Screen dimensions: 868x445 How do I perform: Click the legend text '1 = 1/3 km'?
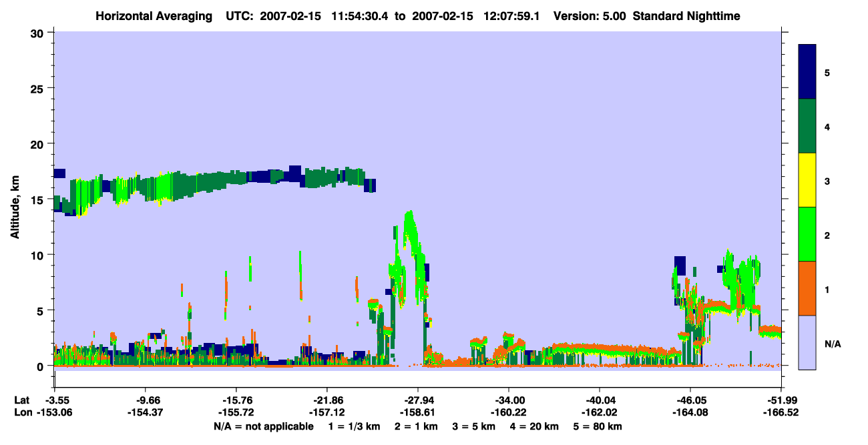354,426
